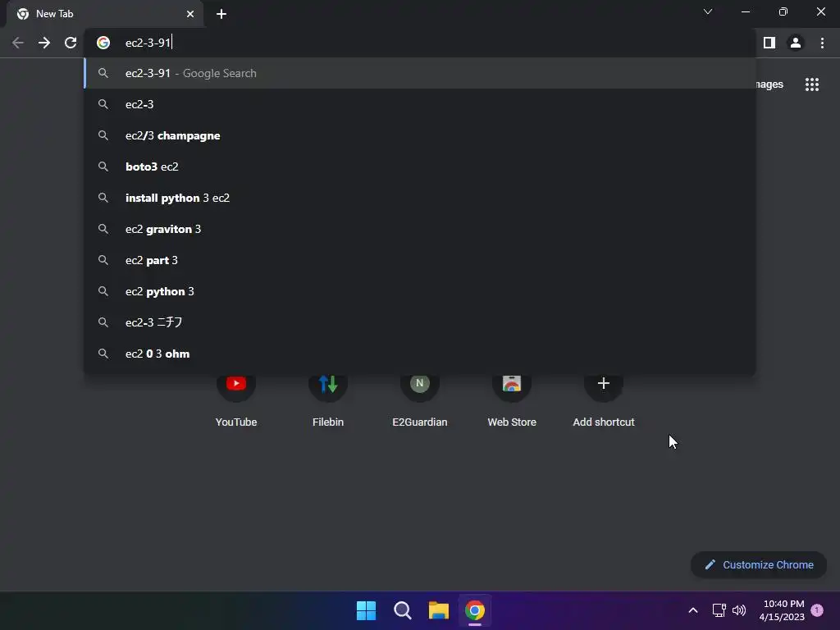This screenshot has height=630, width=840.
Task: Open the profile avatar menu
Action: (796, 43)
